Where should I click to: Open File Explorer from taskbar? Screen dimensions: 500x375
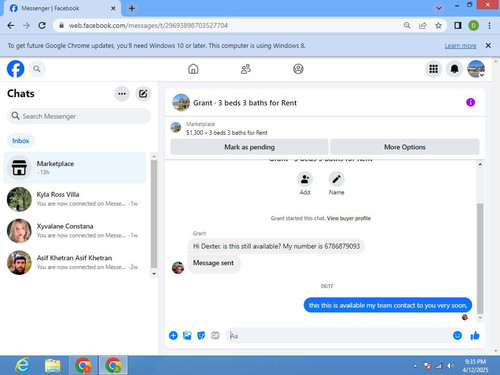click(53, 365)
